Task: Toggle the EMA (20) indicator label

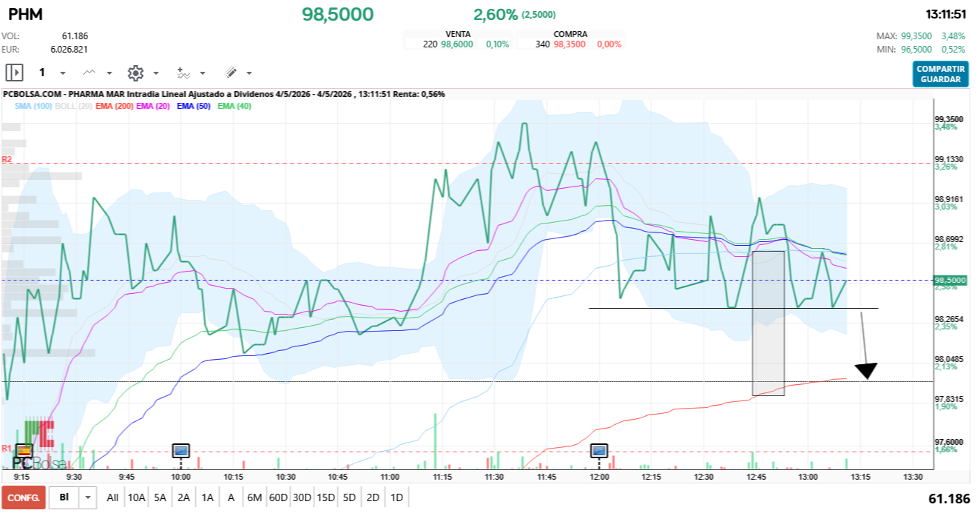Action: click(x=153, y=107)
